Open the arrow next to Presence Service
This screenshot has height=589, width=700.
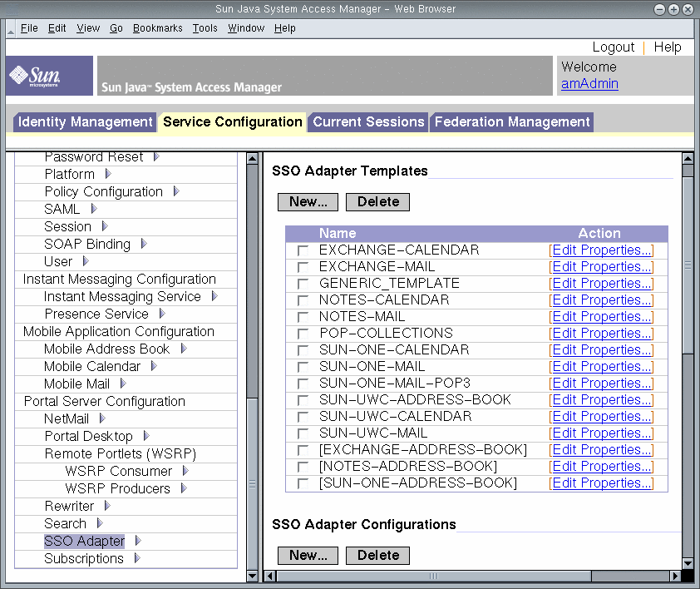pos(162,314)
